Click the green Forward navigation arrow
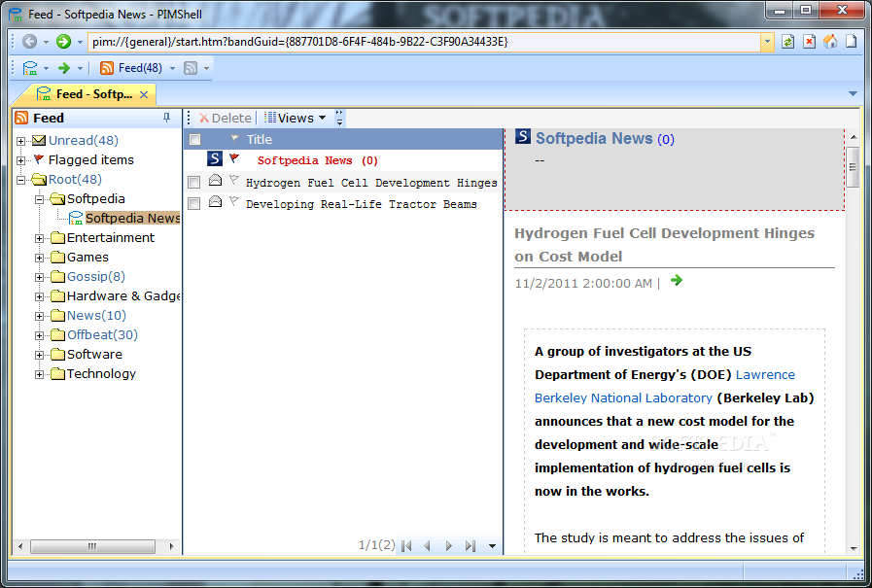The width and height of the screenshot is (872, 588). tap(63, 42)
